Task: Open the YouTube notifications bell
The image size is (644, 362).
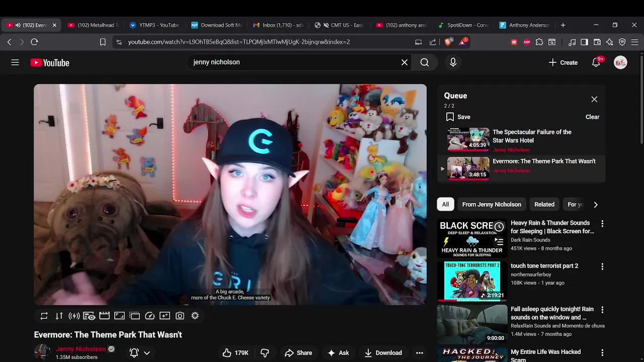Action: pyautogui.click(x=596, y=62)
